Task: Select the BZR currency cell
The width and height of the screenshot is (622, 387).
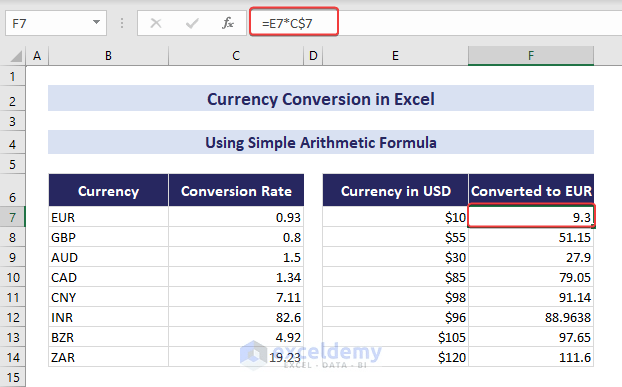Action: [x=108, y=337]
